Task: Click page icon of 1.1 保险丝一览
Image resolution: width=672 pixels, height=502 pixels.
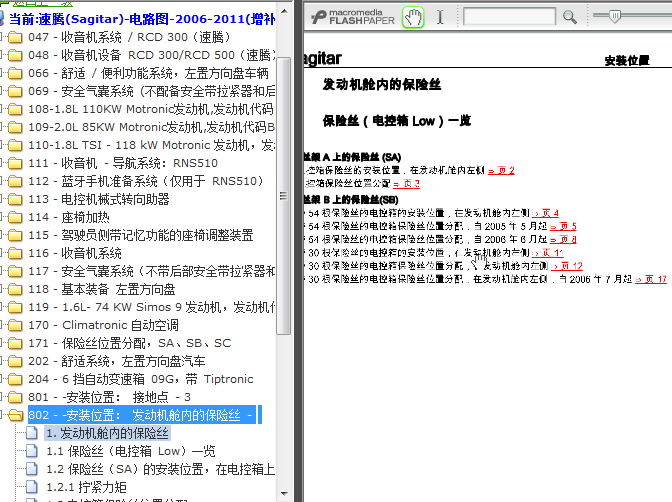Action: (32, 451)
